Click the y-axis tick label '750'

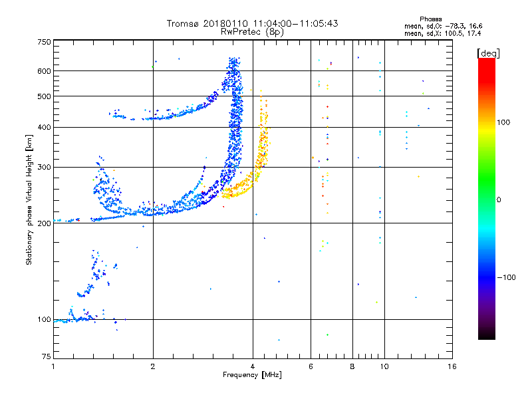pyautogui.click(x=44, y=42)
